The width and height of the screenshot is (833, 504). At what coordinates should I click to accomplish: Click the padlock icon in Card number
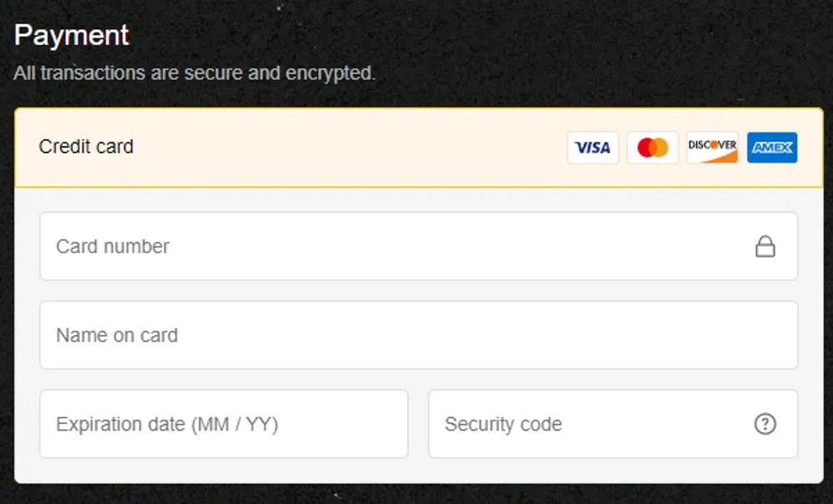pyautogui.click(x=765, y=247)
